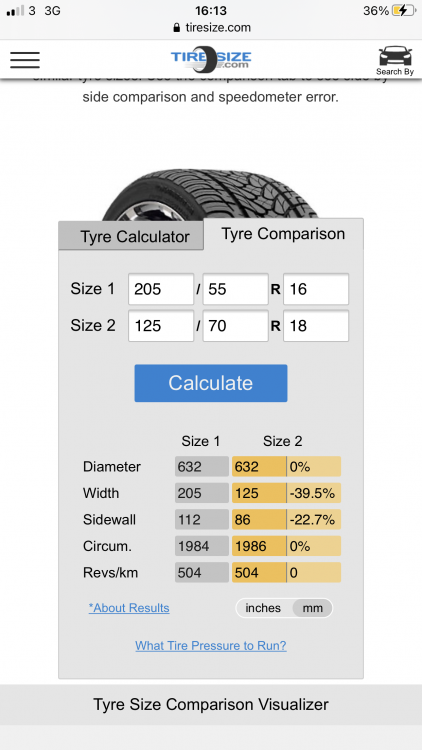The image size is (422, 750).
Task: Select the mm unit option
Action: pyautogui.click(x=313, y=608)
